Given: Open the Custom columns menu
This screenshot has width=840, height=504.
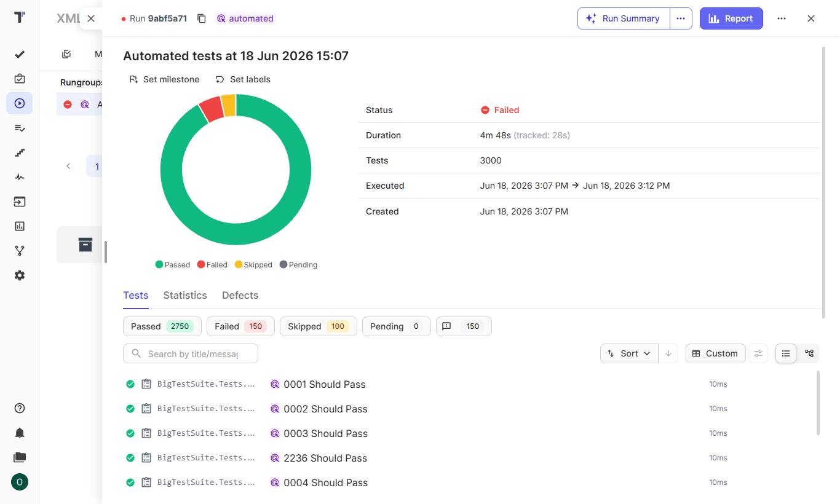Looking at the screenshot, I should coord(715,353).
